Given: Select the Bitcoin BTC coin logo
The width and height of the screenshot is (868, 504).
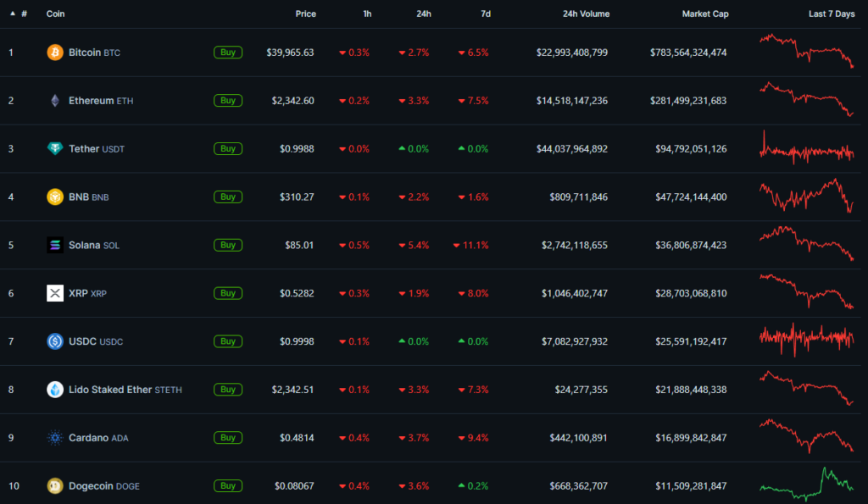Looking at the screenshot, I should point(53,52).
